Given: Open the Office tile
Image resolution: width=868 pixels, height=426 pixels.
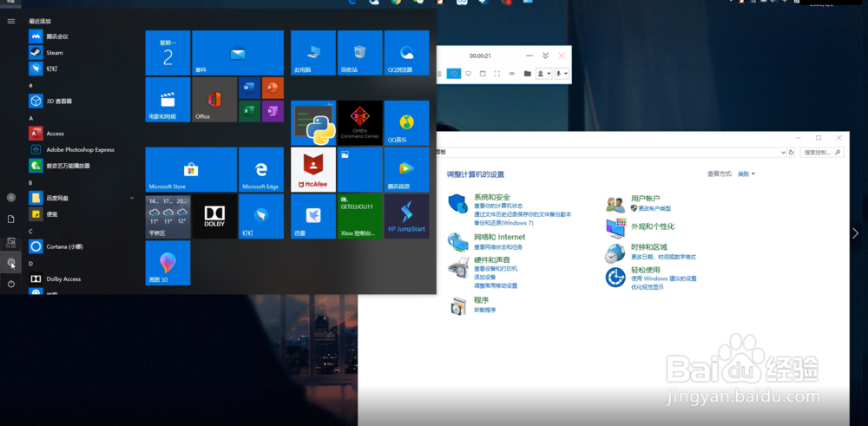Looking at the screenshot, I should tap(214, 100).
